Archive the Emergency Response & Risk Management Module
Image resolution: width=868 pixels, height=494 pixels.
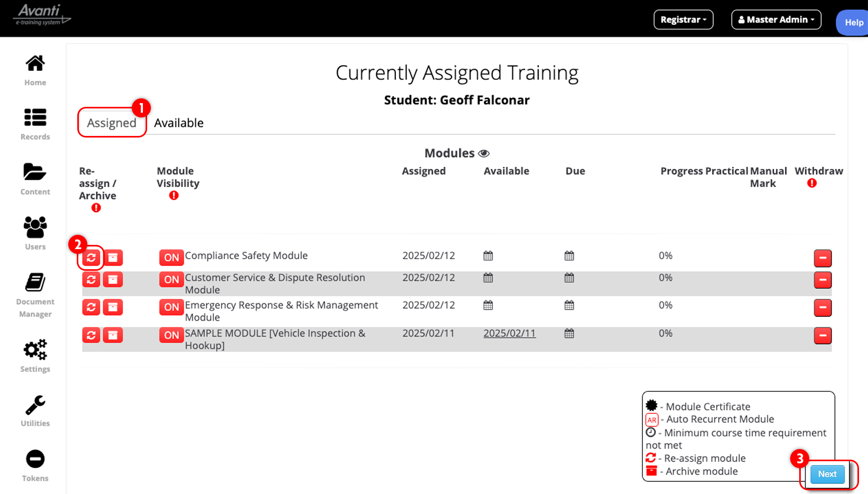click(x=113, y=307)
